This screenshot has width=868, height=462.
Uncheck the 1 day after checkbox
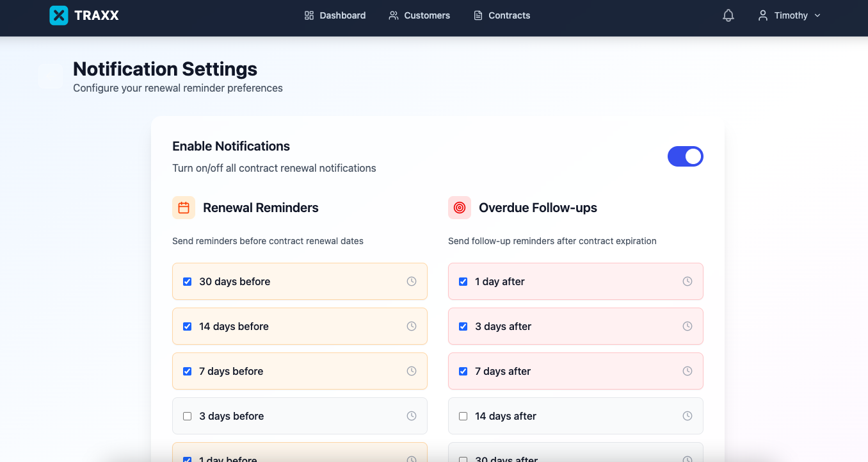tap(463, 281)
